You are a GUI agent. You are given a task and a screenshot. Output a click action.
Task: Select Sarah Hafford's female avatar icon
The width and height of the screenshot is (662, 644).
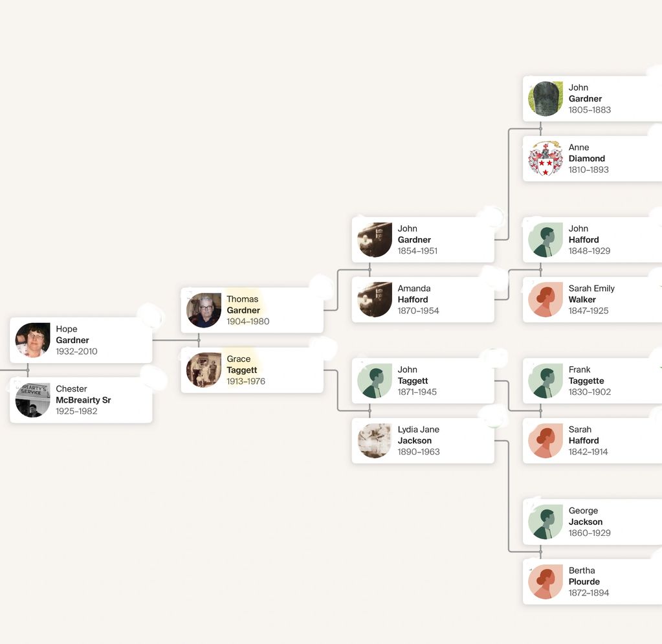coord(545,441)
